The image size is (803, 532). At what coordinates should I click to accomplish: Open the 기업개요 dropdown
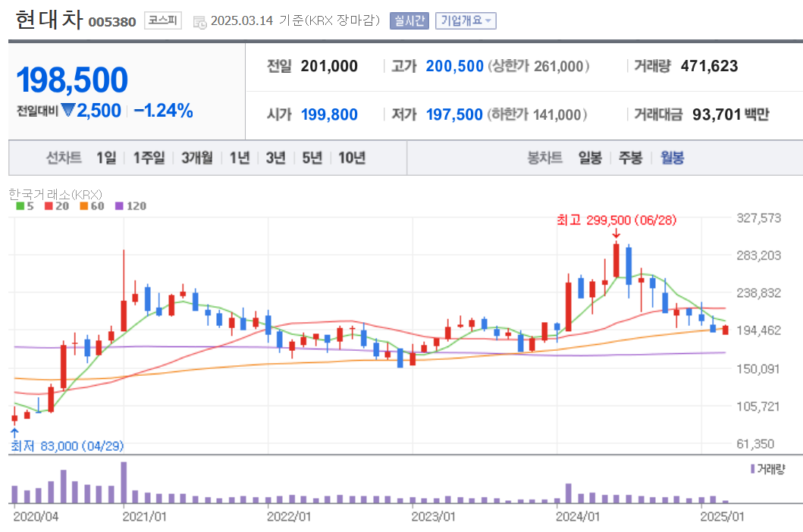tap(466, 21)
